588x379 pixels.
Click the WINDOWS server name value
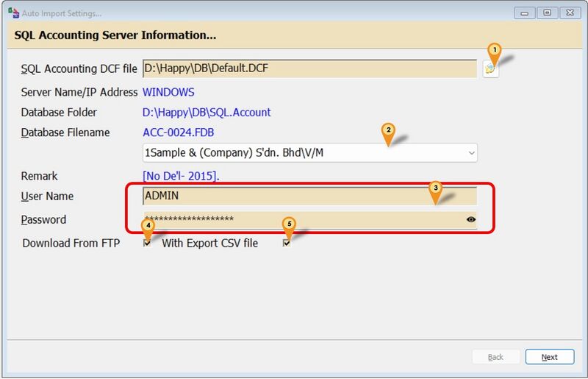[x=168, y=92]
